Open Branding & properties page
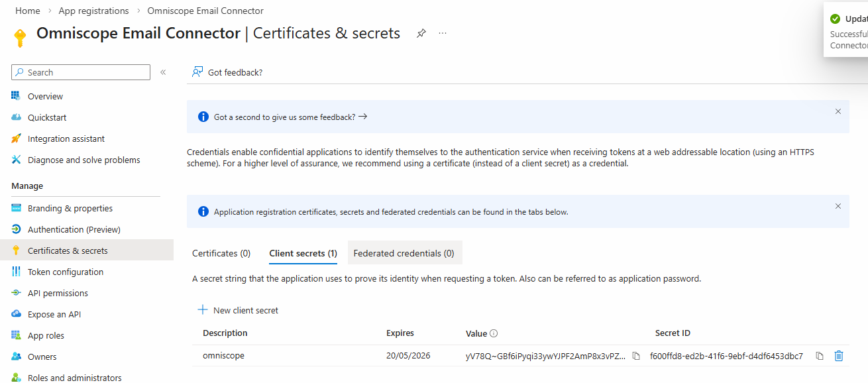The width and height of the screenshot is (868, 383). (x=70, y=208)
